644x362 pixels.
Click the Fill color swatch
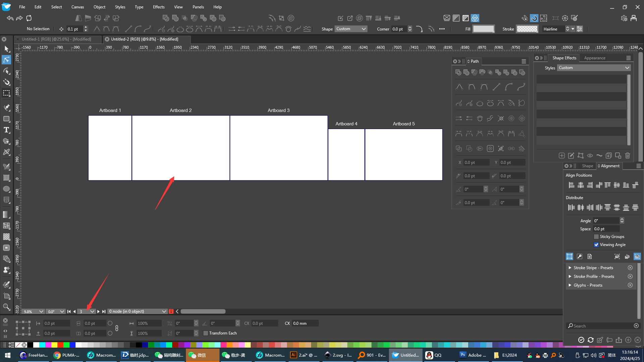483,29
